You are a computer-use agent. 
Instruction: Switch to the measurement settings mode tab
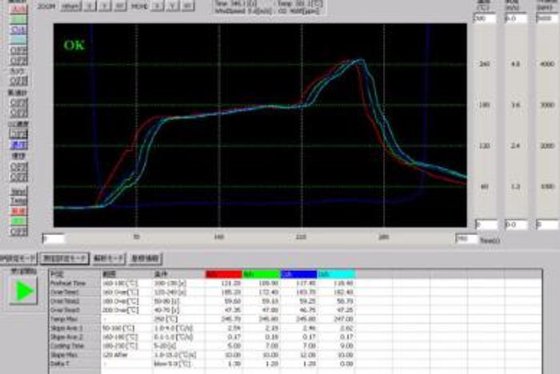click(x=64, y=258)
